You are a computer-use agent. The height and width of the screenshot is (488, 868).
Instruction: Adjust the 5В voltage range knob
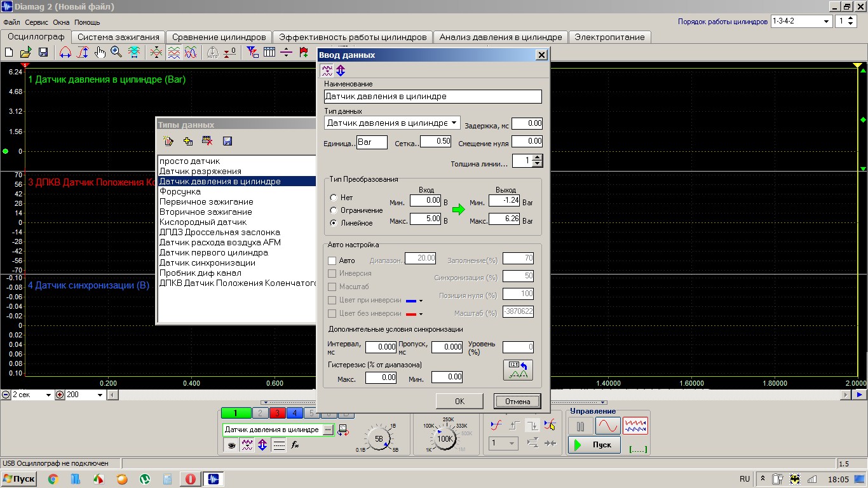coord(379,438)
